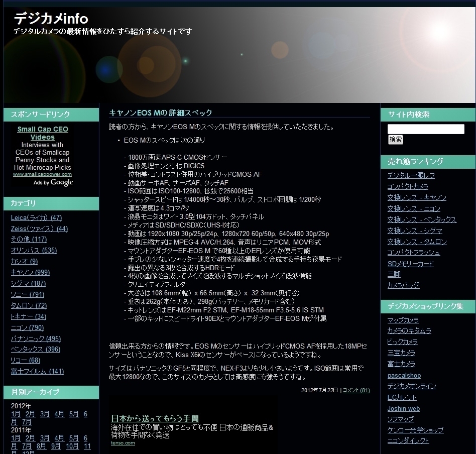This screenshot has height=454, width=476.
Task: Open 2012年 4月 archive
Action: click(59, 414)
